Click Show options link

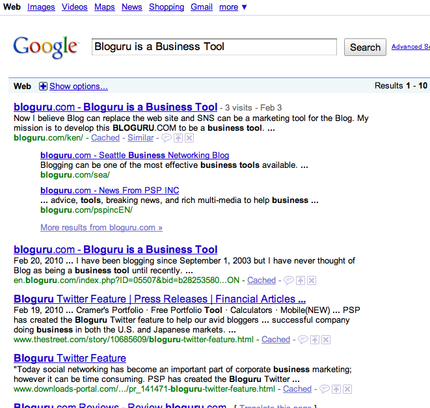pos(79,86)
